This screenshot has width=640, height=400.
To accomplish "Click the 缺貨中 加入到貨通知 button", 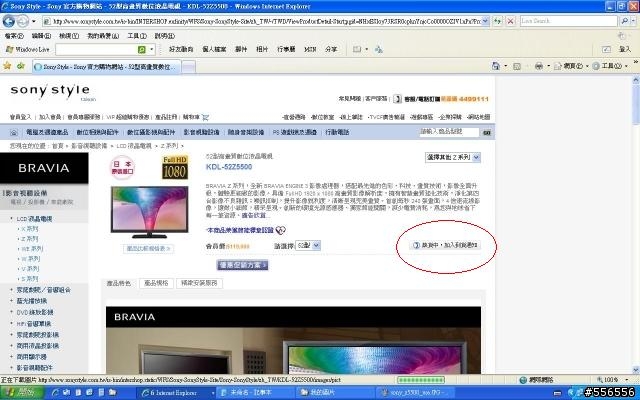I will [445, 245].
